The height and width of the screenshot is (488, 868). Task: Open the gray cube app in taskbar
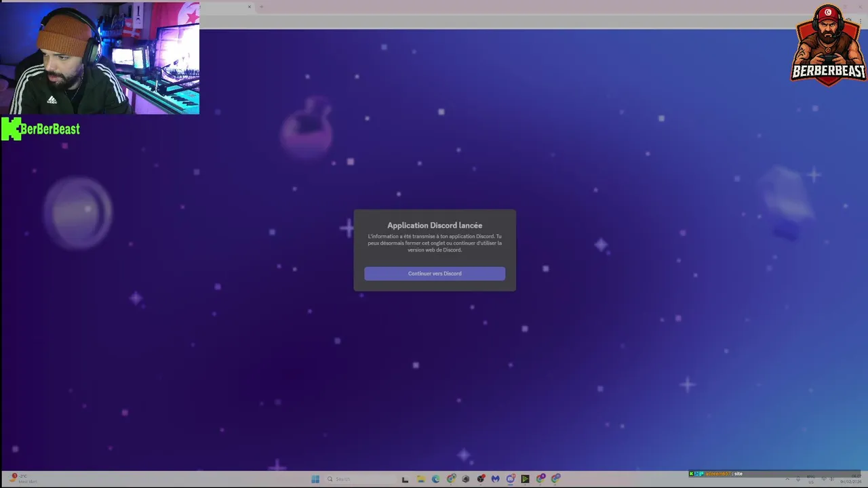466,479
